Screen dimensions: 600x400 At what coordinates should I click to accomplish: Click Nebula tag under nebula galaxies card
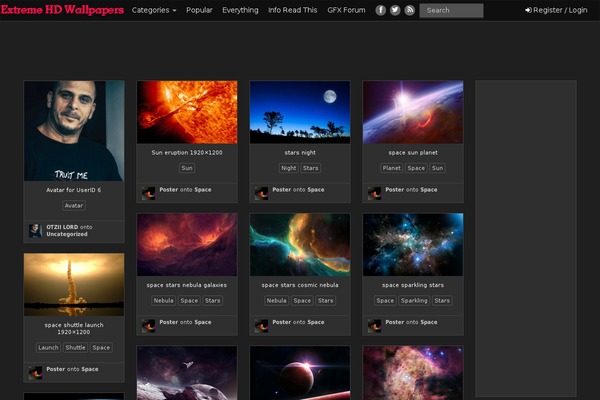point(163,300)
